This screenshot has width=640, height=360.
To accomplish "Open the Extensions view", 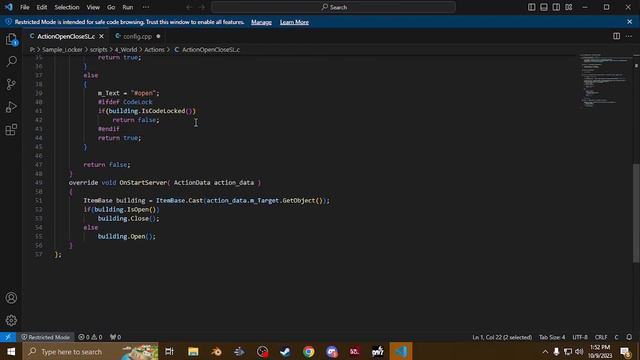I will point(11,130).
